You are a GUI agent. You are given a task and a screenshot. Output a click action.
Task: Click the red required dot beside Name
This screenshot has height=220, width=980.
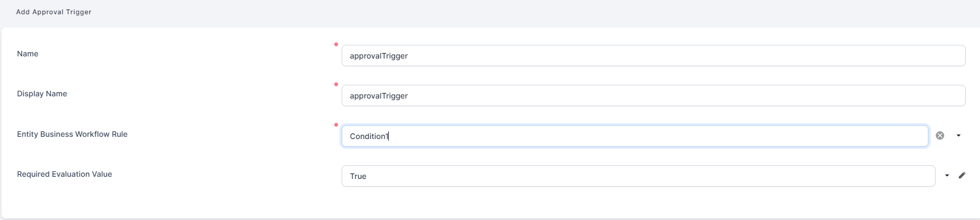click(336, 44)
